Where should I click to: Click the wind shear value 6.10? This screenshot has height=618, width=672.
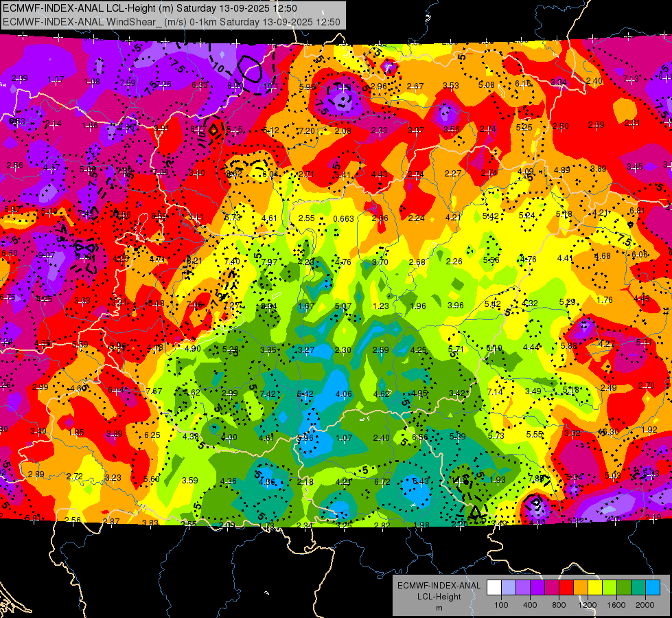(x=494, y=348)
